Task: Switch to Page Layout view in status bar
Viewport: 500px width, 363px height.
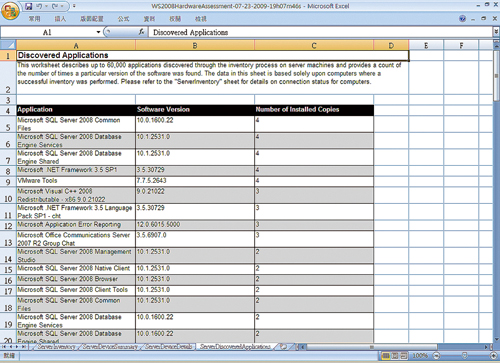Action: click(x=395, y=356)
